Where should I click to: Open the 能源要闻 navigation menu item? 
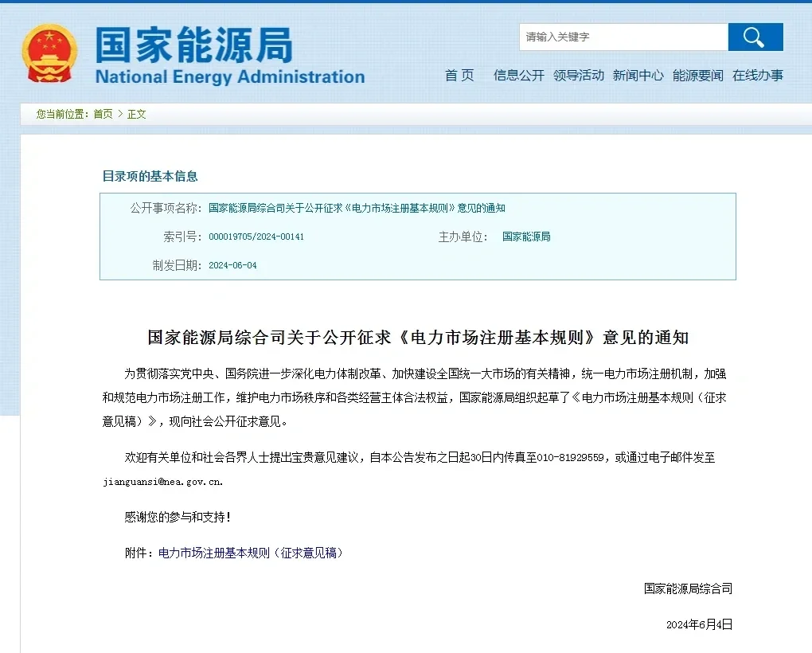click(697, 76)
